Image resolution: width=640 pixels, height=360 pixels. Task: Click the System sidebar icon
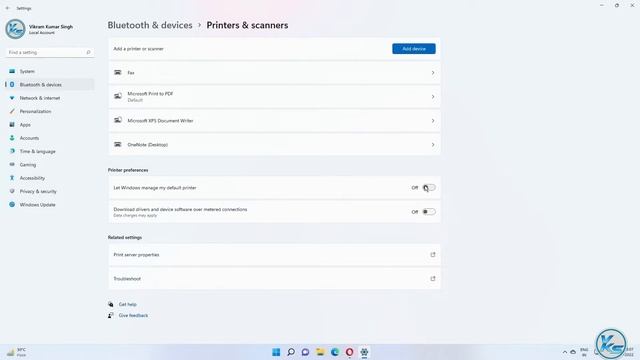12,71
